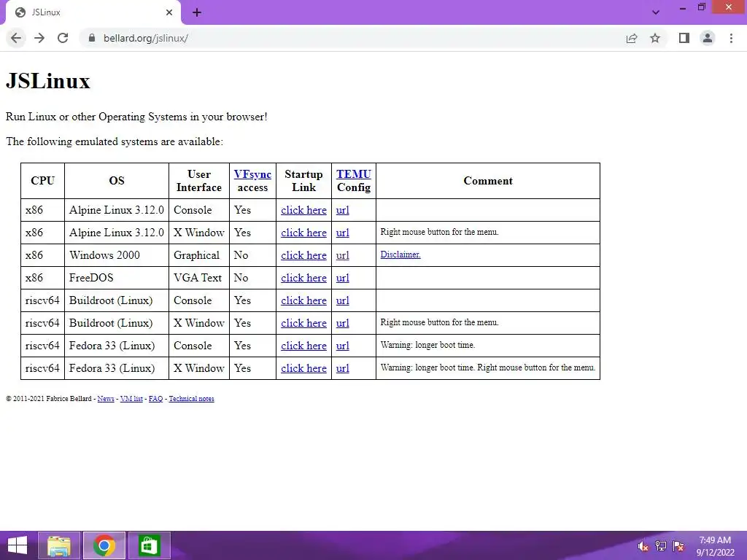
Task: Click the network tray icon
Action: click(661, 546)
